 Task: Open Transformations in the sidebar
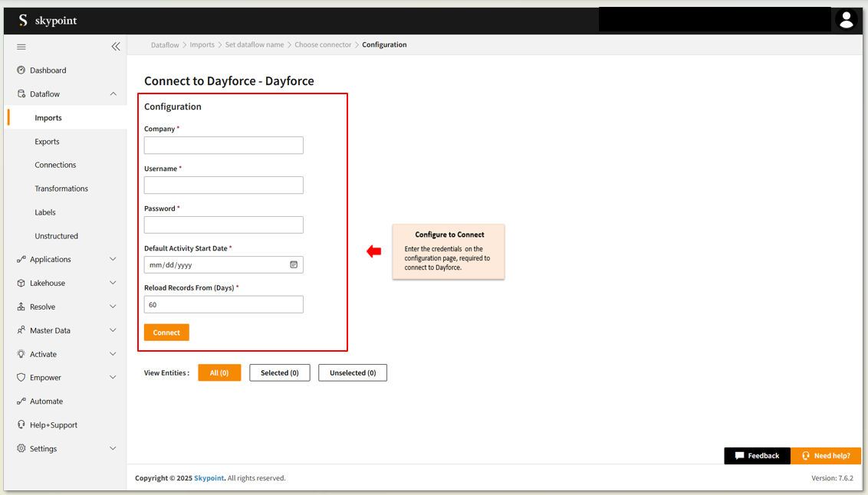(61, 188)
